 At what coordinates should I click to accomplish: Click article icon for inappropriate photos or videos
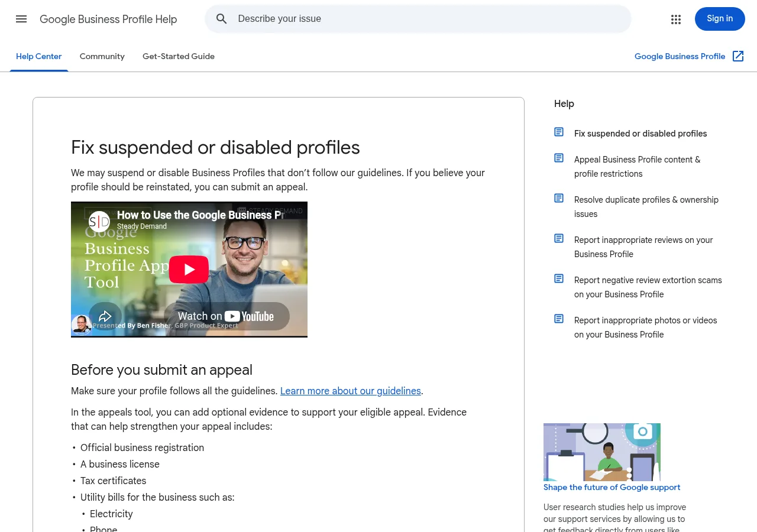559,319
